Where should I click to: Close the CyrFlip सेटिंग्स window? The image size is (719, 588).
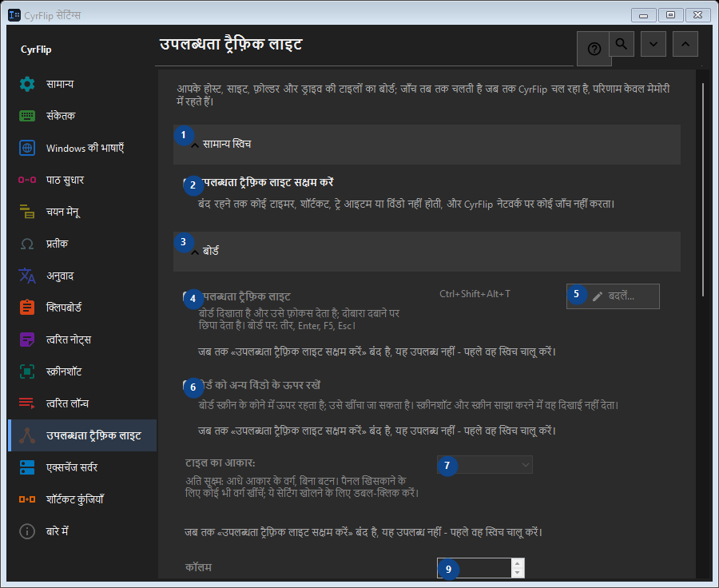click(698, 15)
